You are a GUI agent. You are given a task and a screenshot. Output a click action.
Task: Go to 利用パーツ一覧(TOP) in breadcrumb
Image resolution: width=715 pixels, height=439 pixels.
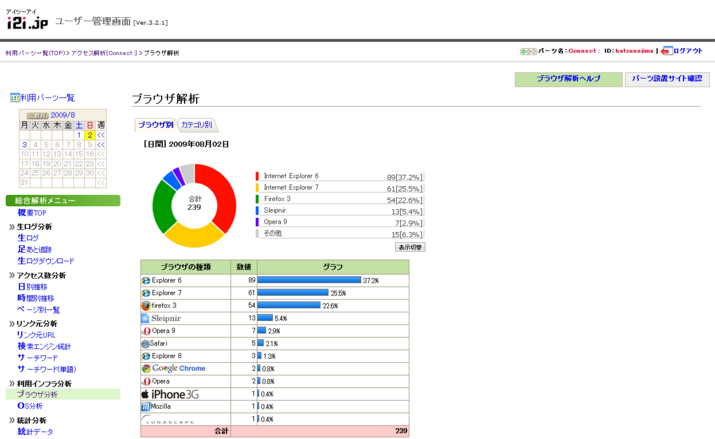tap(35, 53)
